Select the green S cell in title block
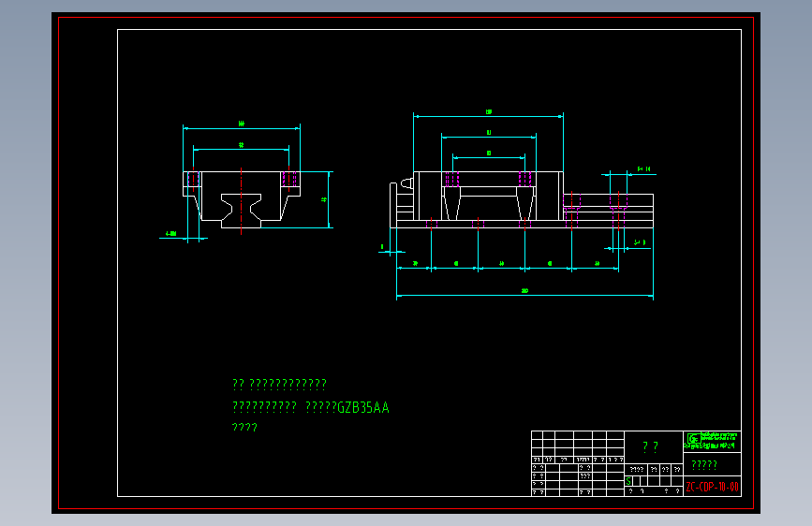The height and width of the screenshot is (526, 812). coord(628,481)
